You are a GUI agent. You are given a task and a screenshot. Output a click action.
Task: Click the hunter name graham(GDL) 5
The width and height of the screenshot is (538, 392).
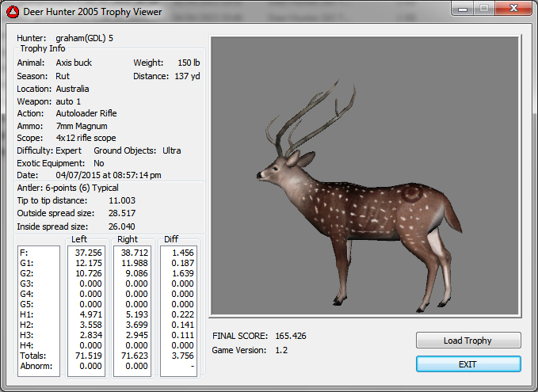(86, 37)
